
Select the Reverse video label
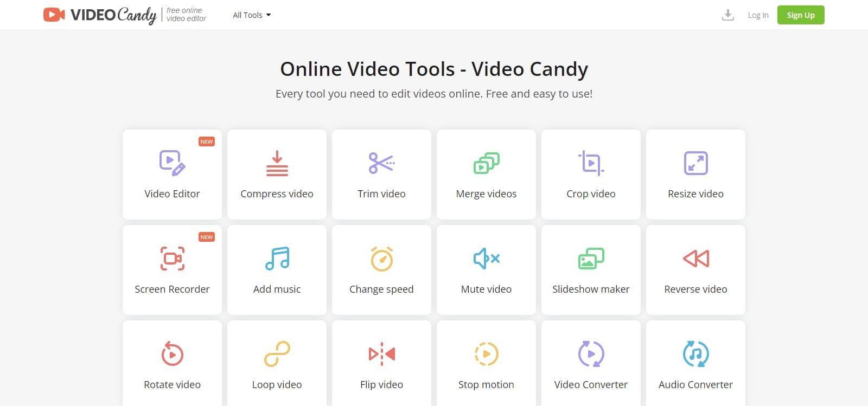coord(695,289)
